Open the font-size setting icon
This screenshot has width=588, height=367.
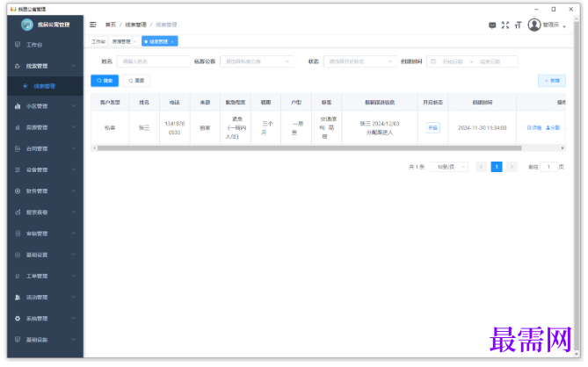[518, 25]
